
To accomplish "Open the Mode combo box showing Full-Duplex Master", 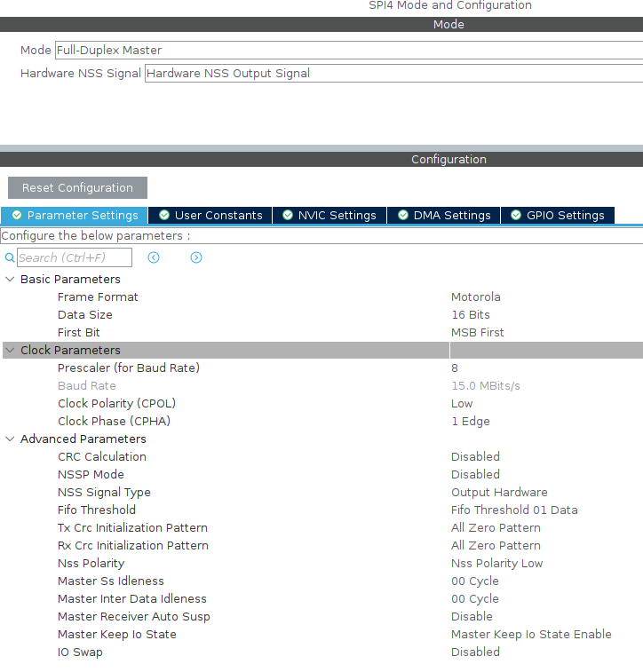I will 349,50.
